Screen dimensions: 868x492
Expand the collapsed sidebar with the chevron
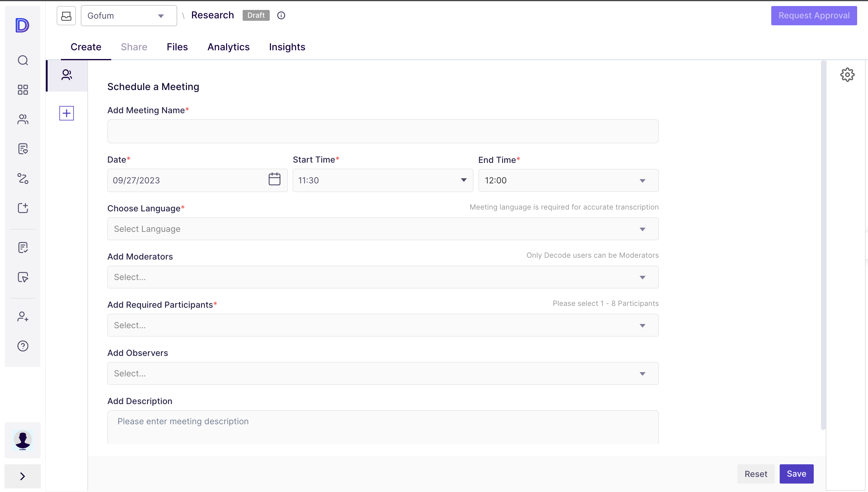point(22,476)
